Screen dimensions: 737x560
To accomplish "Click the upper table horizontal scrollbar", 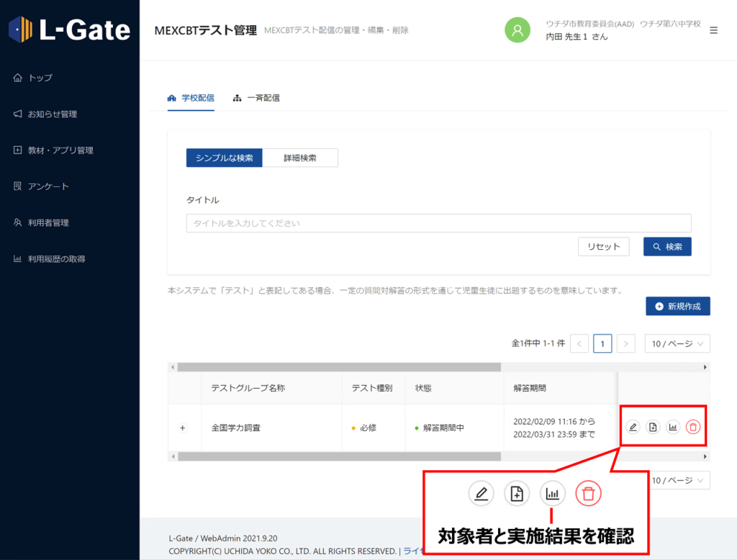I will (x=339, y=367).
